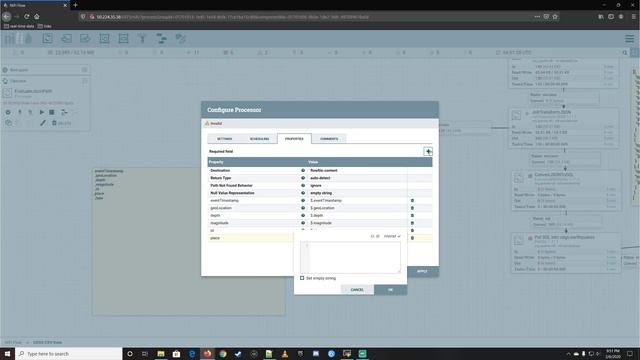Image resolution: width=640 pixels, height=360 pixels.
Task: Open the Comments tab
Action: (329, 139)
